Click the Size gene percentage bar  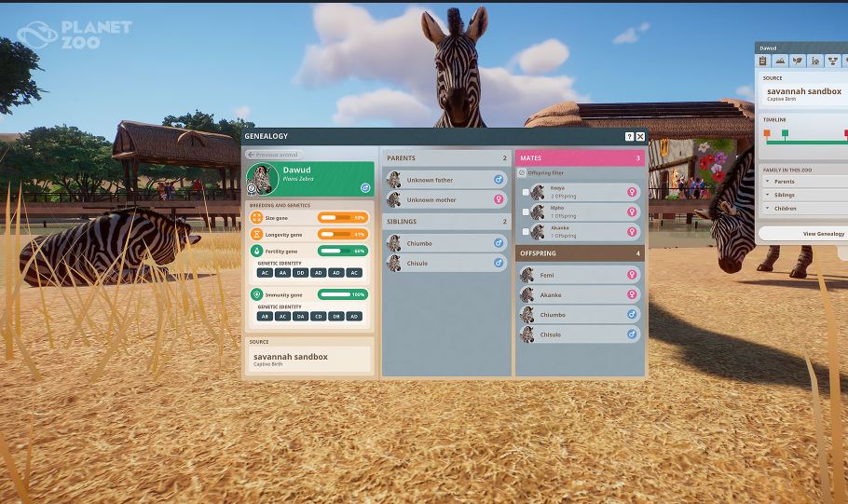point(343,217)
